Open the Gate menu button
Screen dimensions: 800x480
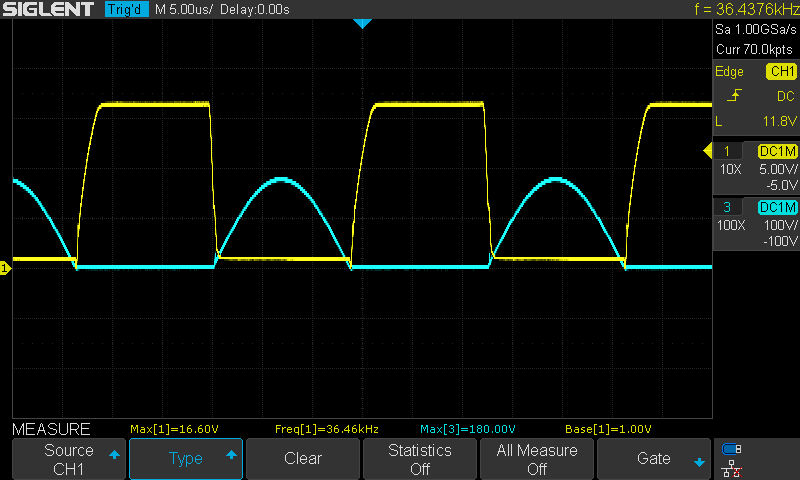(x=654, y=459)
